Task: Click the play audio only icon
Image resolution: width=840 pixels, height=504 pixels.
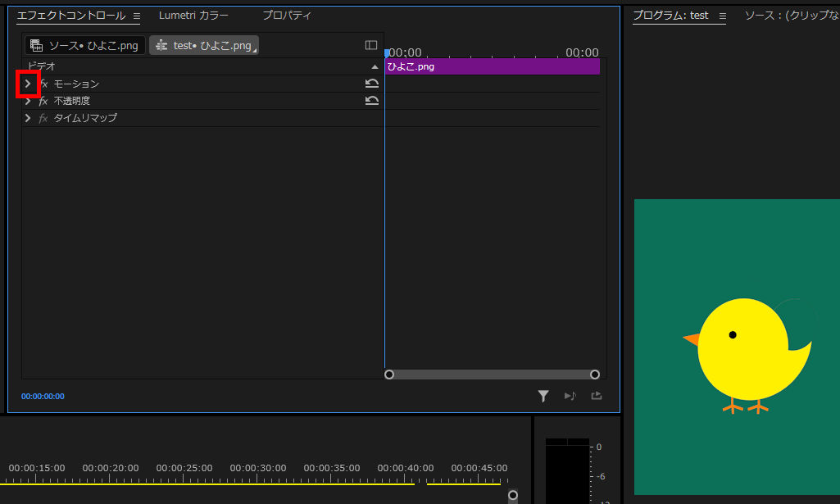Action: pyautogui.click(x=570, y=396)
